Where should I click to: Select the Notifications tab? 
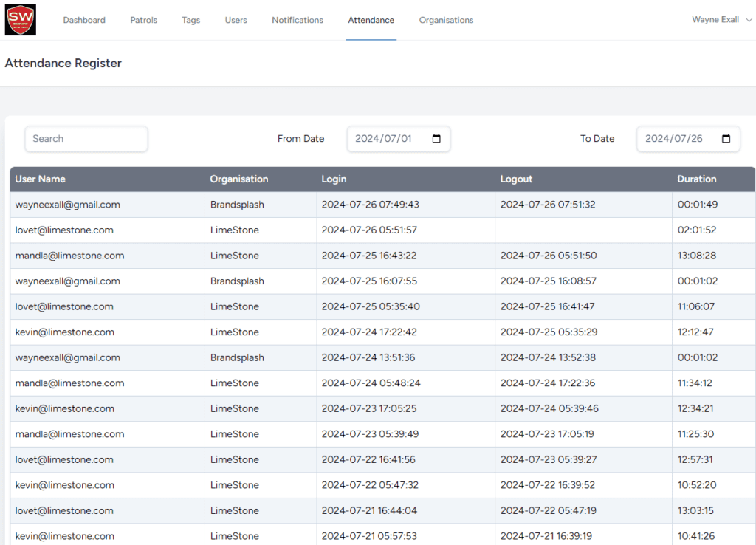click(298, 20)
